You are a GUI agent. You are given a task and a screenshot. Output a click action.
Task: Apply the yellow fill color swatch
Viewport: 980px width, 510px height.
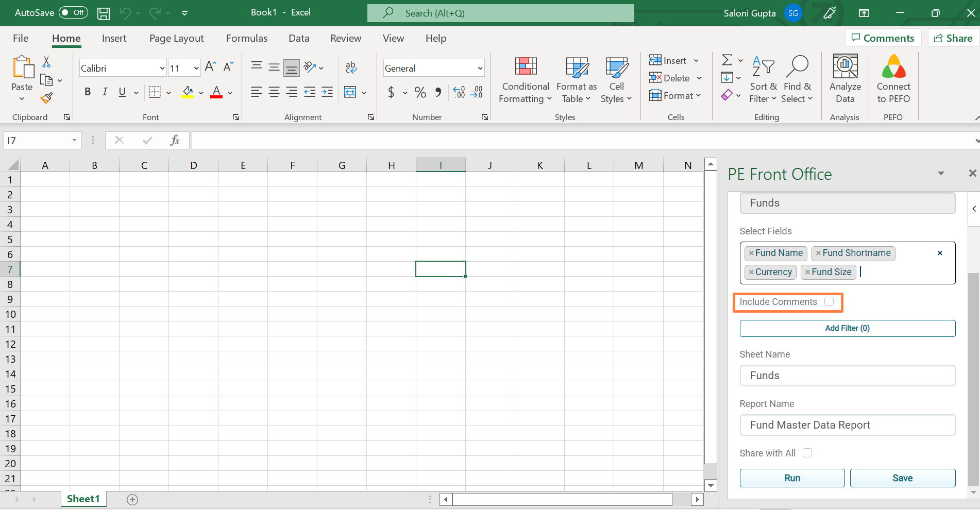click(188, 92)
